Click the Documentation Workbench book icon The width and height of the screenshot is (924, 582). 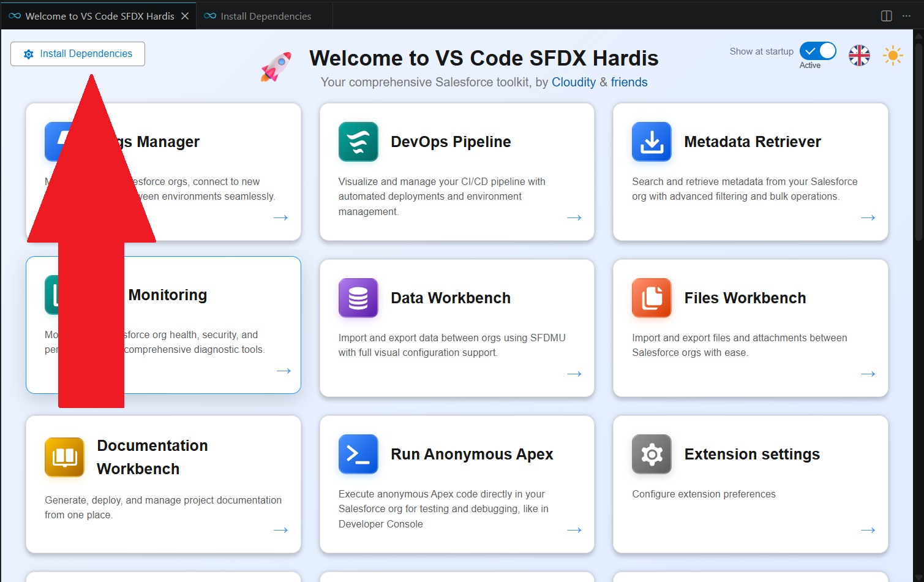[x=64, y=457]
